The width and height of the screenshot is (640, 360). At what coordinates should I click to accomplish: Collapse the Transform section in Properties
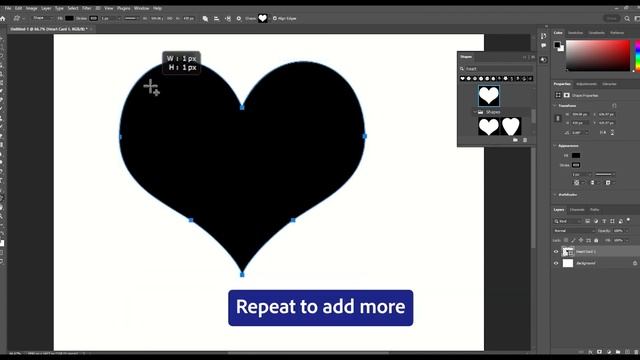click(555, 106)
